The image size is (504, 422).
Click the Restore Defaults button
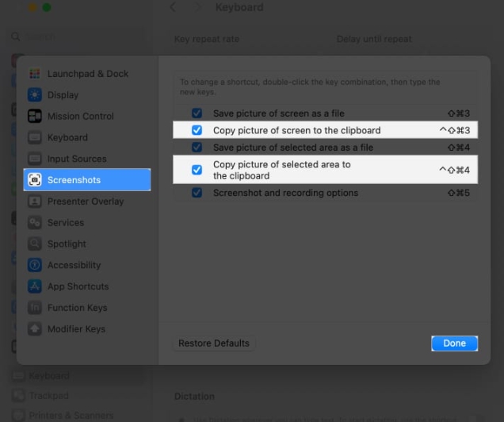[x=214, y=343]
